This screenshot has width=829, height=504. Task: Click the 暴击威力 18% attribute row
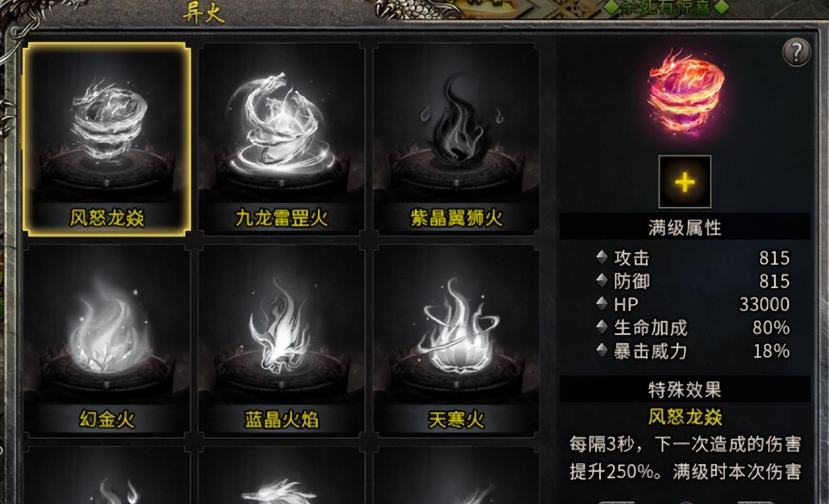pyautogui.click(x=692, y=351)
